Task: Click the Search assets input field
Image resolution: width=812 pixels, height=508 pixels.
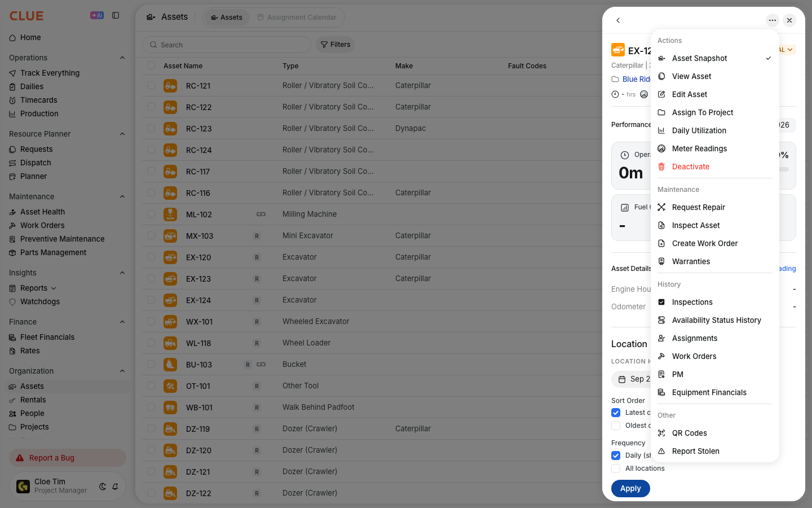Action: point(227,45)
